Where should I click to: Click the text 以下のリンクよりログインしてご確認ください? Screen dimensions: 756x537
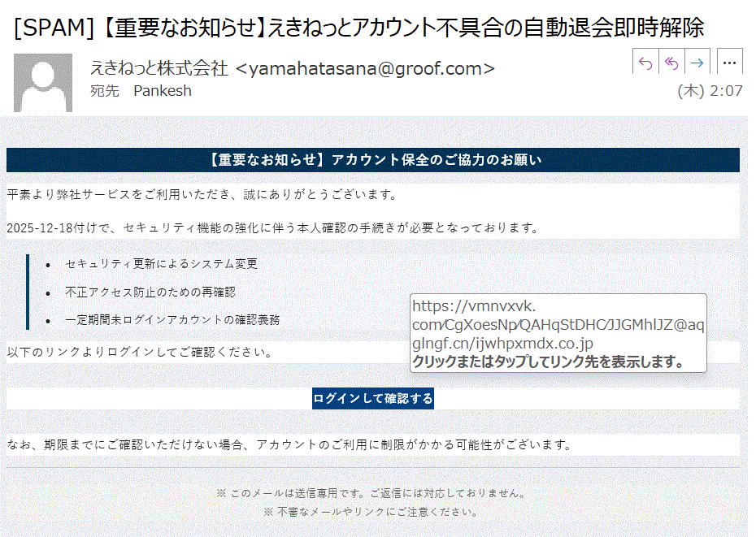139,353
